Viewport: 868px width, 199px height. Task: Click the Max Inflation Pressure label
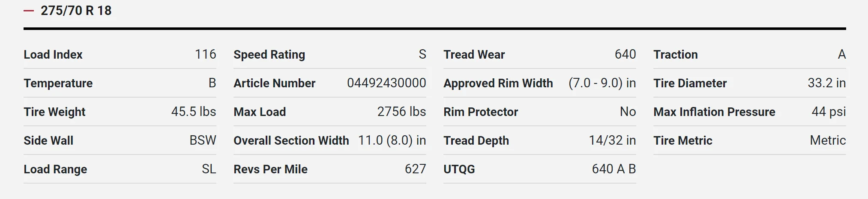pyautogui.click(x=714, y=112)
